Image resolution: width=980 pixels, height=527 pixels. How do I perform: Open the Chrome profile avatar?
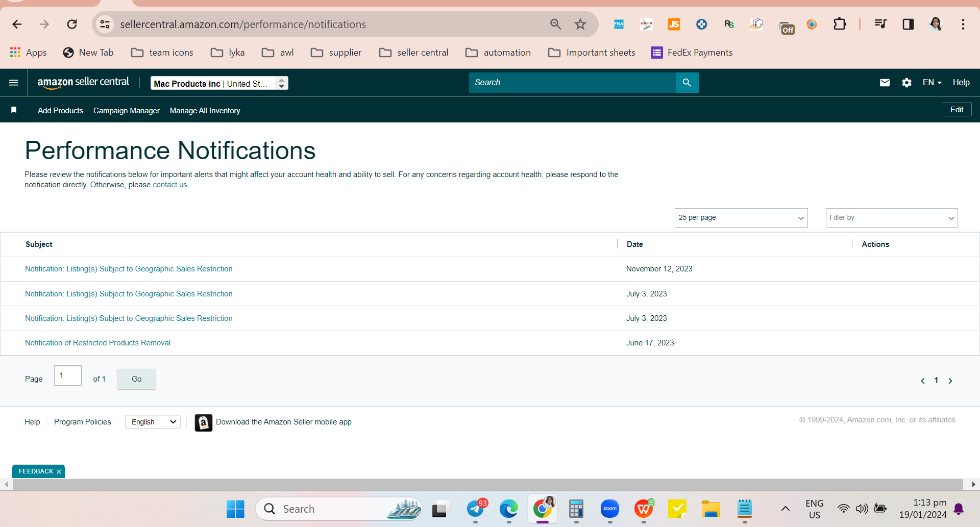pyautogui.click(x=936, y=24)
